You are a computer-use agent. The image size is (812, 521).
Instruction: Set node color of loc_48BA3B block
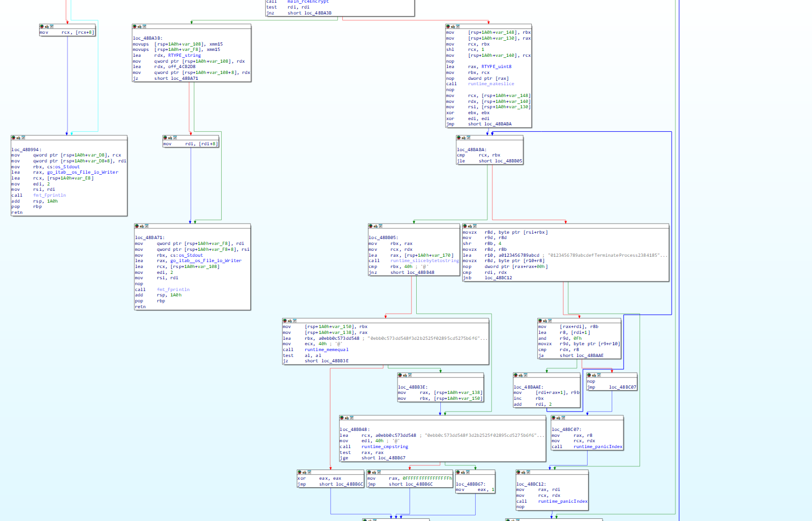click(x=134, y=26)
